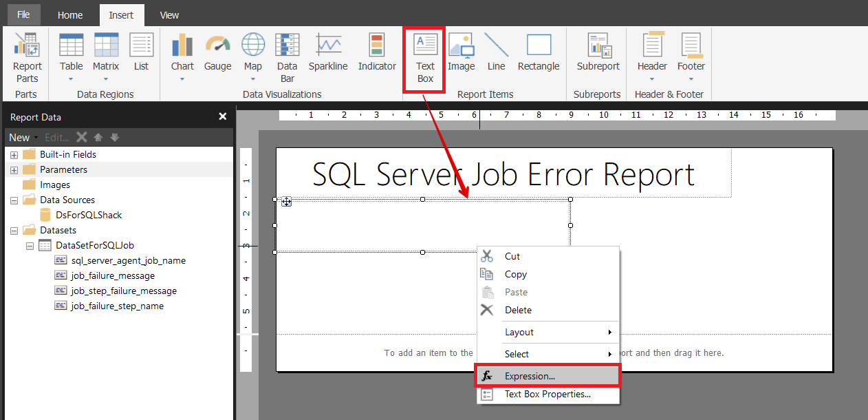Click the move down arrow in Report Data toolbar
Screen dimensions: 868x420
tap(115, 137)
